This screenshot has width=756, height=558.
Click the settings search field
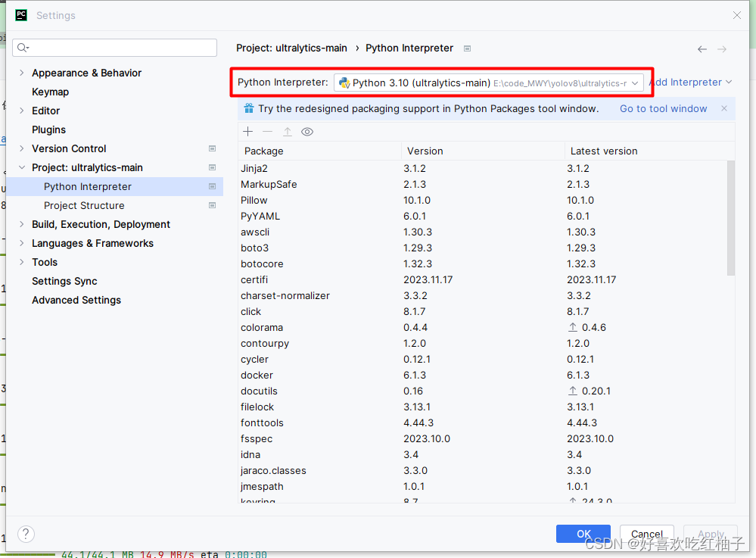point(115,47)
